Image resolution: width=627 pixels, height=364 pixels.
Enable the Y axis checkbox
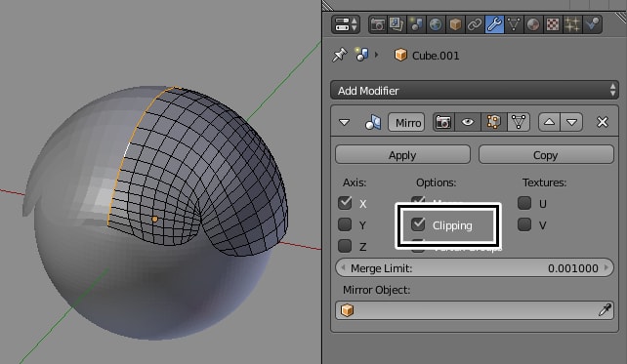[345, 224]
